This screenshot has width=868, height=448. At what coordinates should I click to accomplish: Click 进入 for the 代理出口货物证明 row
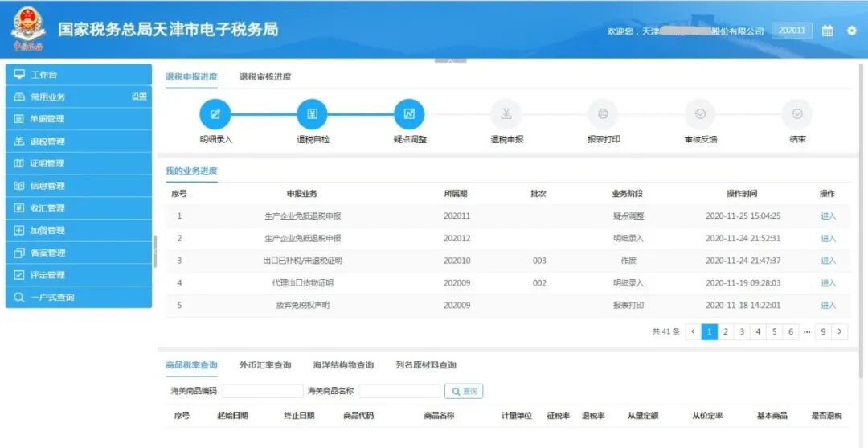828,283
